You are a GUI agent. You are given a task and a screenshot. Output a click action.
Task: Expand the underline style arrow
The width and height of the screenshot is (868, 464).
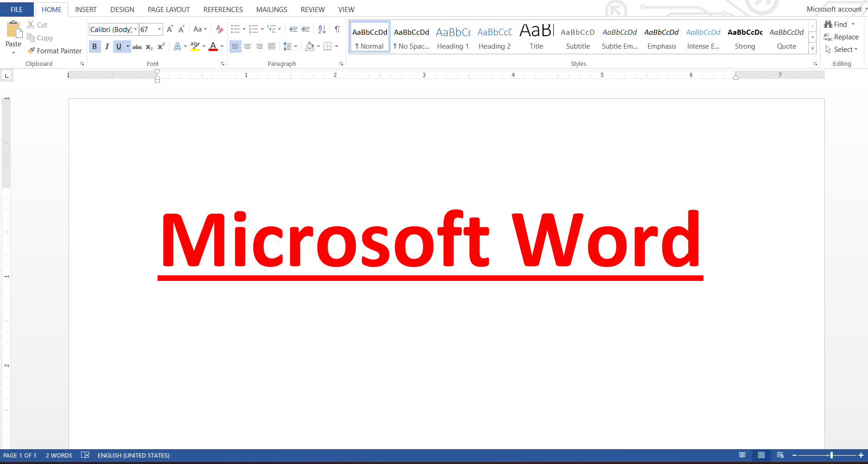128,46
